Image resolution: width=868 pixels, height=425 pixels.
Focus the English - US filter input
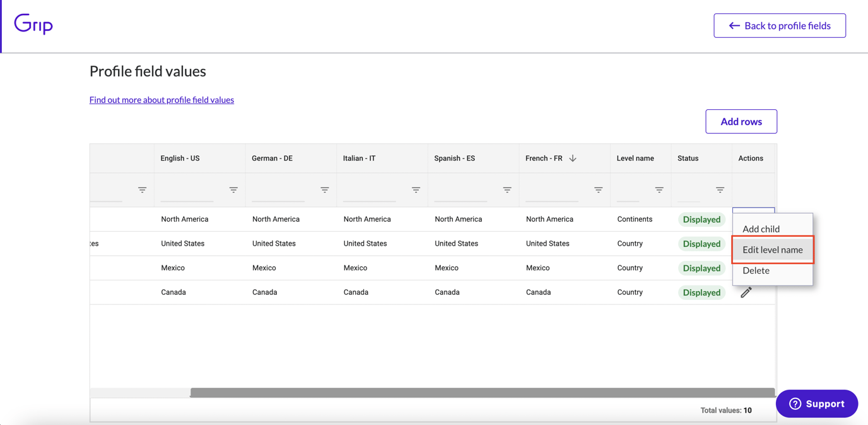(187, 192)
